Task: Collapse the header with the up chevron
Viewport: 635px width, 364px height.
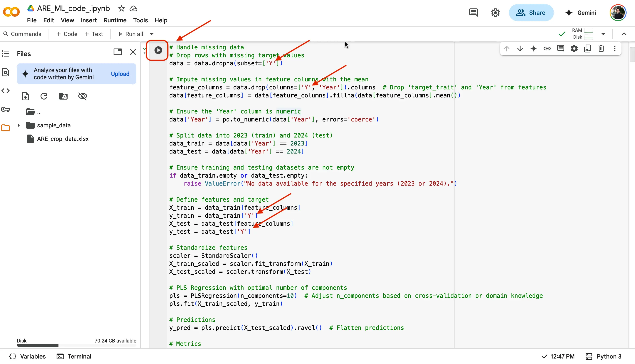Action: pyautogui.click(x=624, y=34)
